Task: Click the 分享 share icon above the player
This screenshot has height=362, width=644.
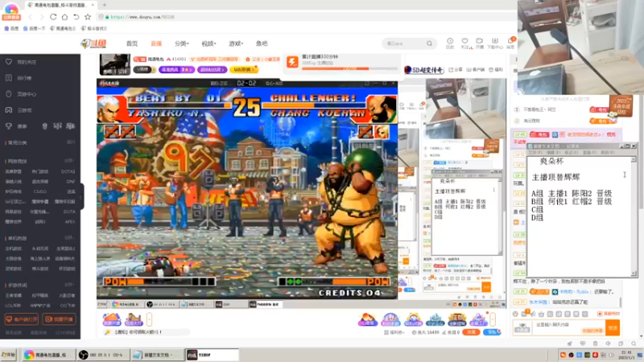Action: pos(456,70)
